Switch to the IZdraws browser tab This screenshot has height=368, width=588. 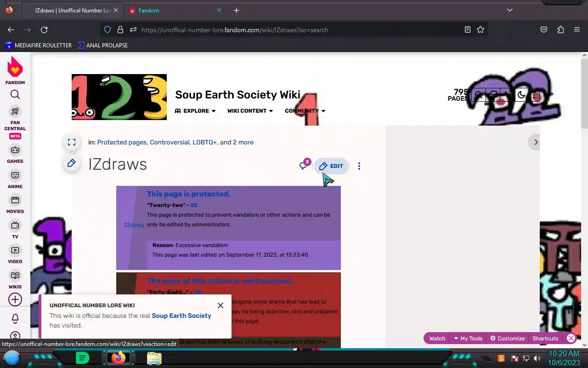click(72, 10)
